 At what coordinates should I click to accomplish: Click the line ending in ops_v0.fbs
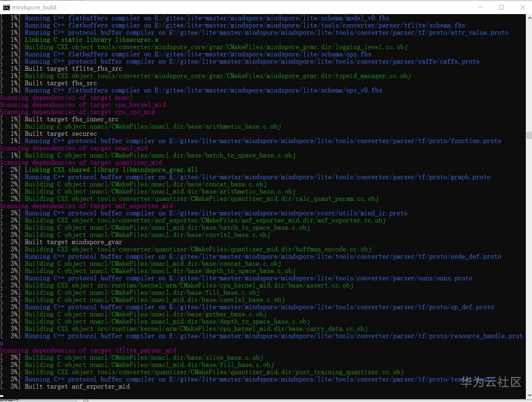(191, 90)
